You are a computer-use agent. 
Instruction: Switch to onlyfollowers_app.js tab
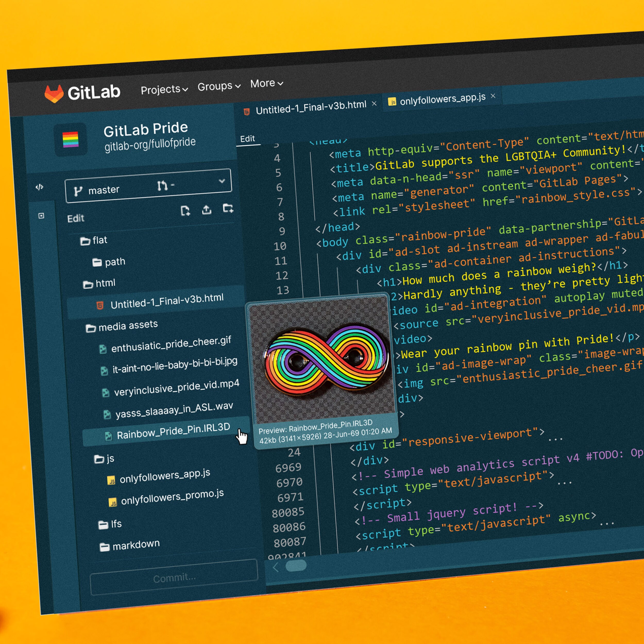442,99
